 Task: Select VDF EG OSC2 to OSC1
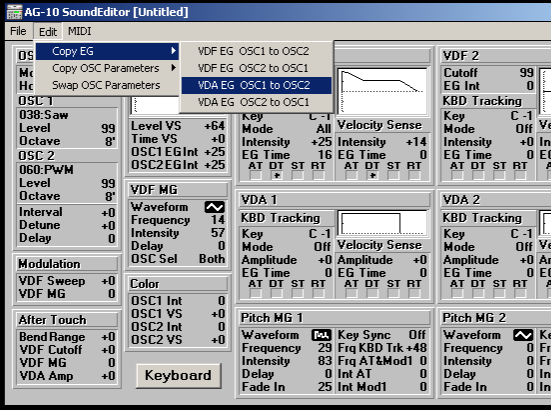pyautogui.click(x=256, y=68)
